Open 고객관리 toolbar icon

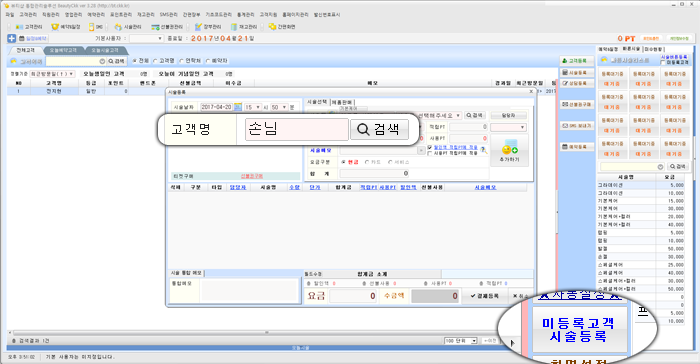pos(29,27)
